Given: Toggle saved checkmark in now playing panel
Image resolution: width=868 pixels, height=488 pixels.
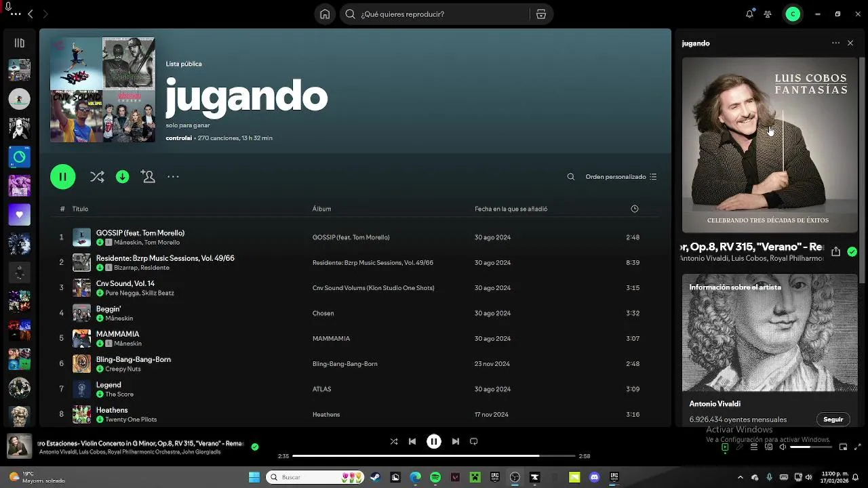Looking at the screenshot, I should (x=852, y=251).
